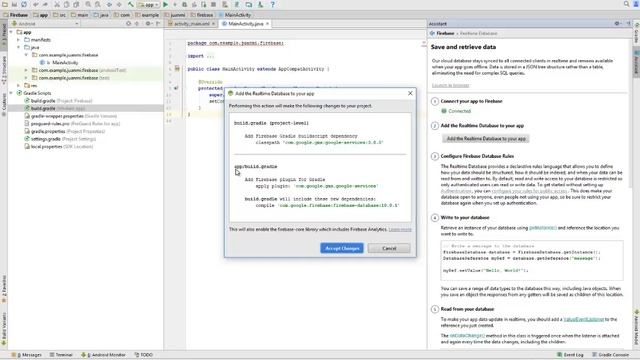Close the MainActivity.java tab
This screenshot has width=640, height=360.
267,24
